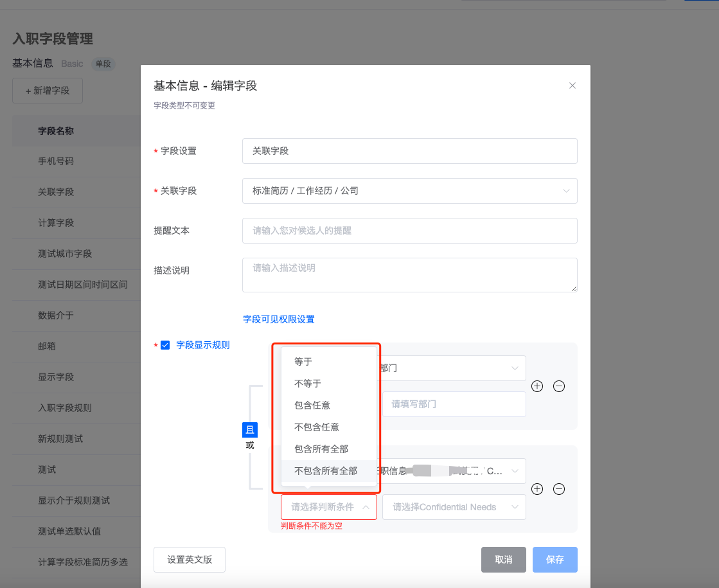Select the 或 logic operator

250,445
